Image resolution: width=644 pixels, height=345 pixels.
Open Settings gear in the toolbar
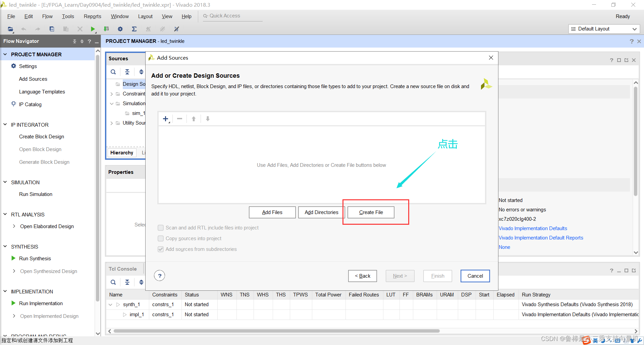pos(120,29)
